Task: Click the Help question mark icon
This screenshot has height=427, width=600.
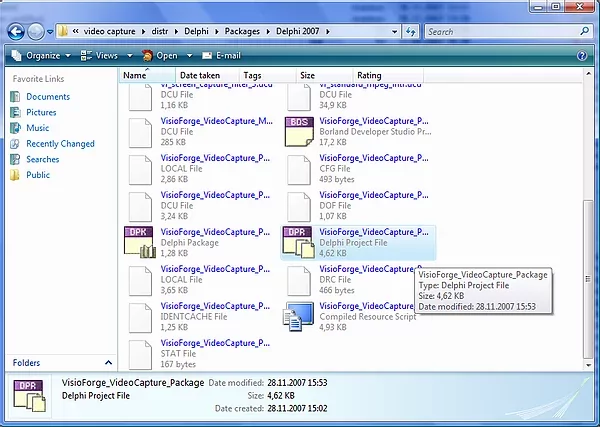Action: click(582, 56)
